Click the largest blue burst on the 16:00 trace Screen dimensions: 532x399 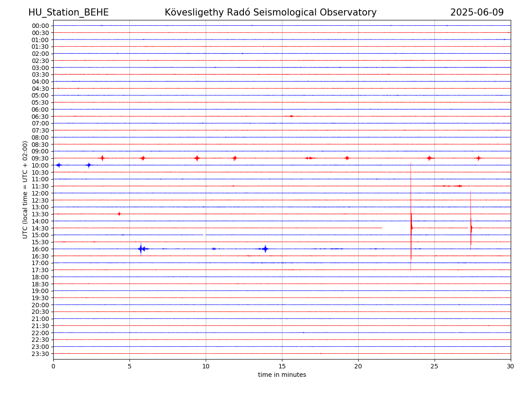tap(141, 249)
